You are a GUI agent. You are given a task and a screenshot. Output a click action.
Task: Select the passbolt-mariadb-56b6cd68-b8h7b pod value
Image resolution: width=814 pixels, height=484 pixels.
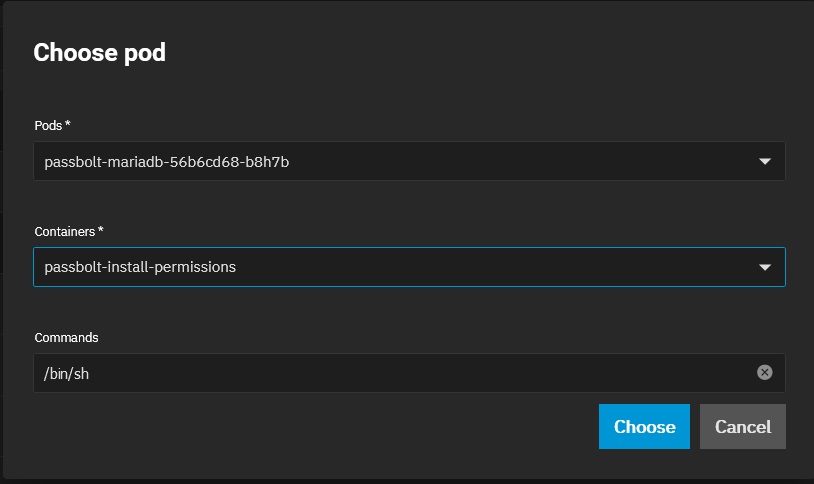pos(167,162)
